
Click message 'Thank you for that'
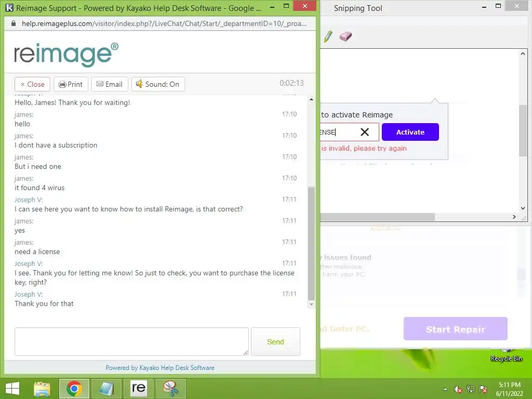click(x=44, y=303)
